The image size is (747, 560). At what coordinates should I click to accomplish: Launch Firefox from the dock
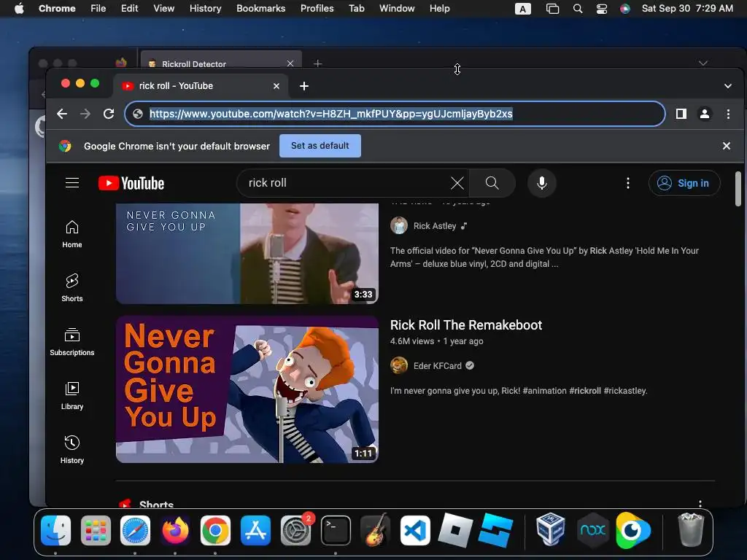click(x=175, y=530)
